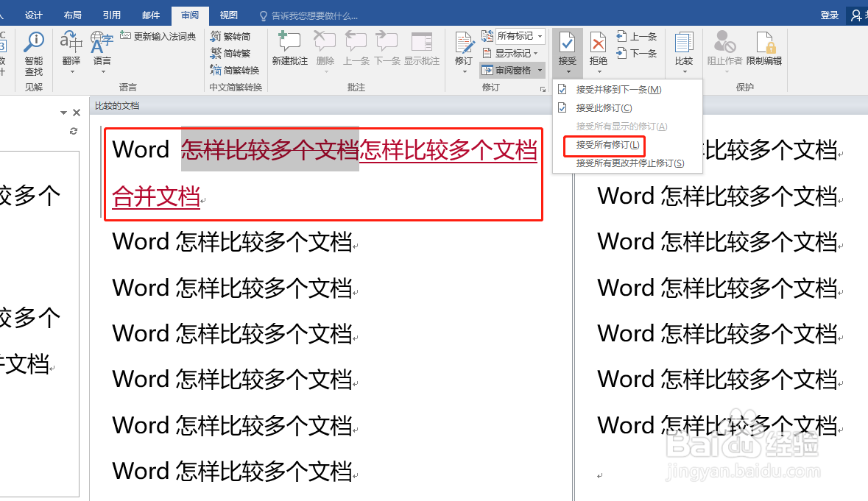Switch to the View (视图) tab
The image size is (868, 501).
229,15
